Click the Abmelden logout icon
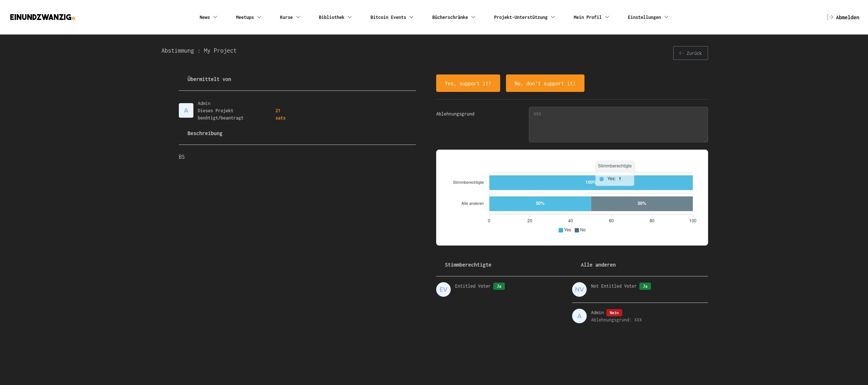This screenshot has height=385, width=868. (x=830, y=17)
